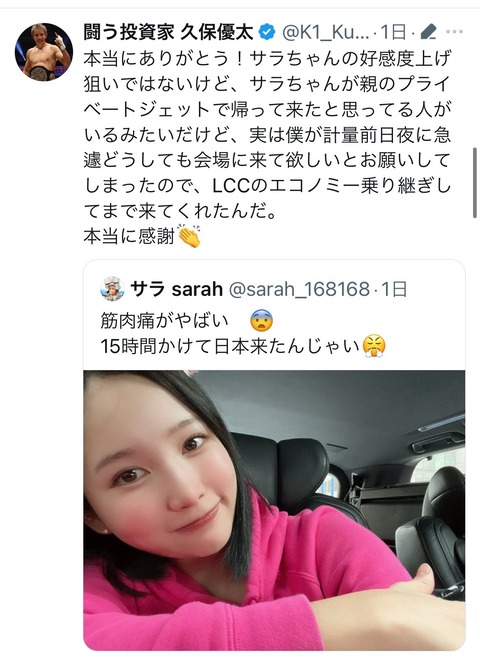Click the clapping hands emoji
The width and height of the screenshot is (480, 657).
189,236
